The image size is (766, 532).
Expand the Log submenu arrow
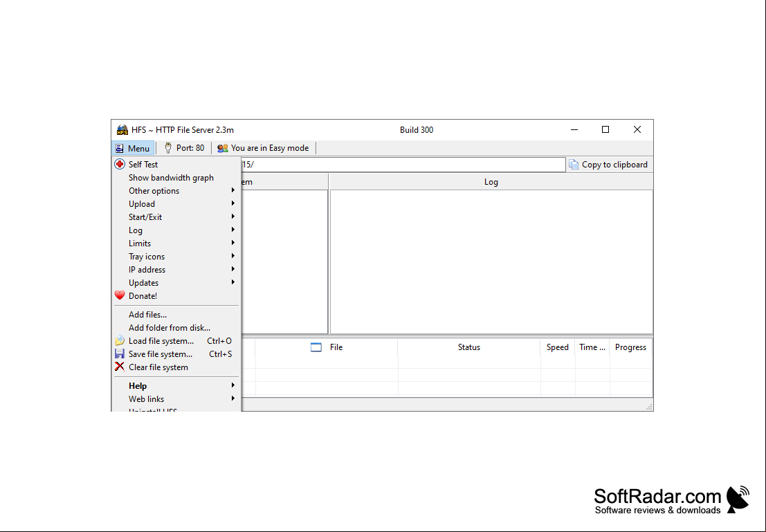tap(233, 230)
